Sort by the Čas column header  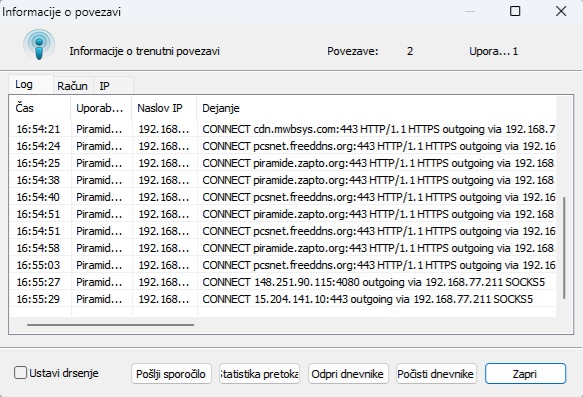[x=40, y=108]
